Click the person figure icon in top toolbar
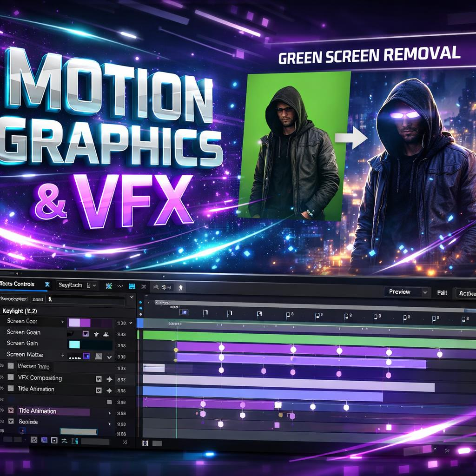 point(180,288)
